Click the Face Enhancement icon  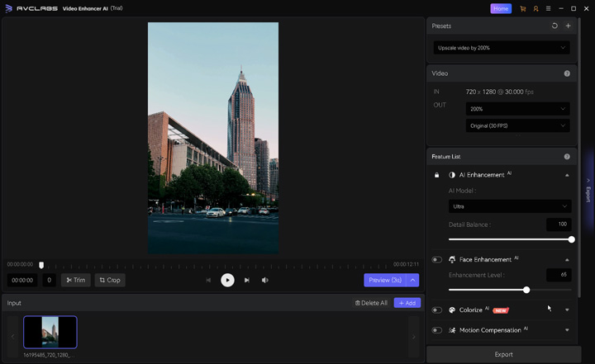(x=451, y=259)
